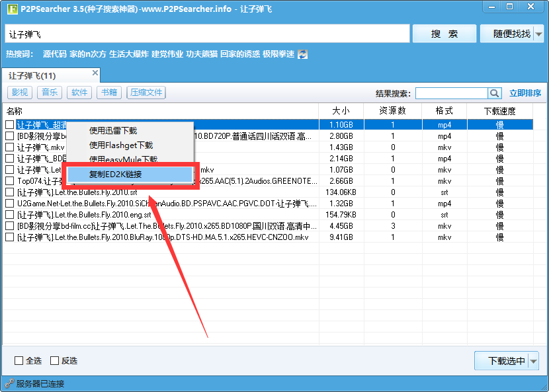Sort by the 资源数 column header
The width and height of the screenshot is (549, 392).
[x=393, y=111]
